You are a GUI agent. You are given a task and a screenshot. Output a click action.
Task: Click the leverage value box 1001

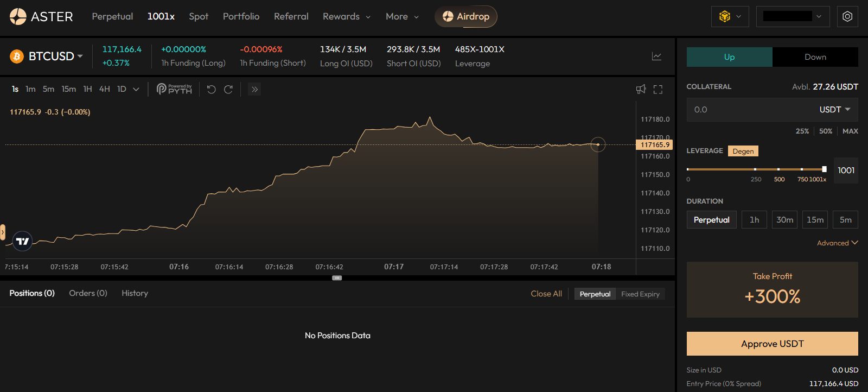[846, 170]
